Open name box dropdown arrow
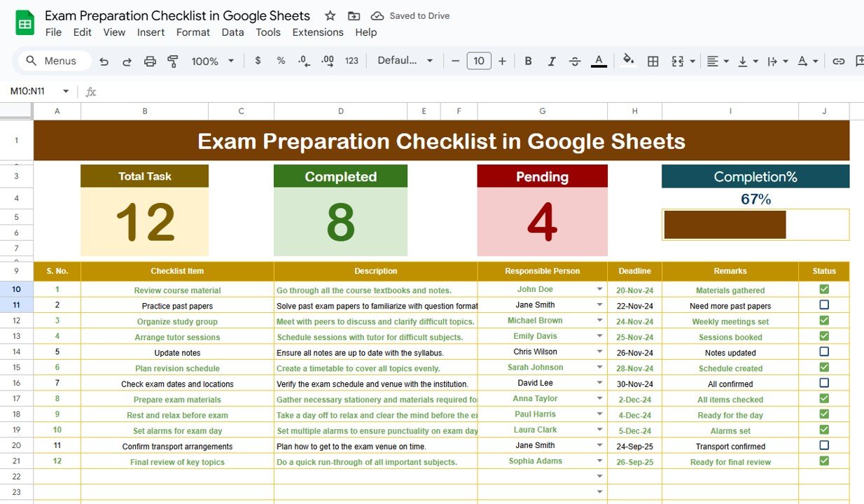This screenshot has height=504, width=864. pyautogui.click(x=66, y=91)
